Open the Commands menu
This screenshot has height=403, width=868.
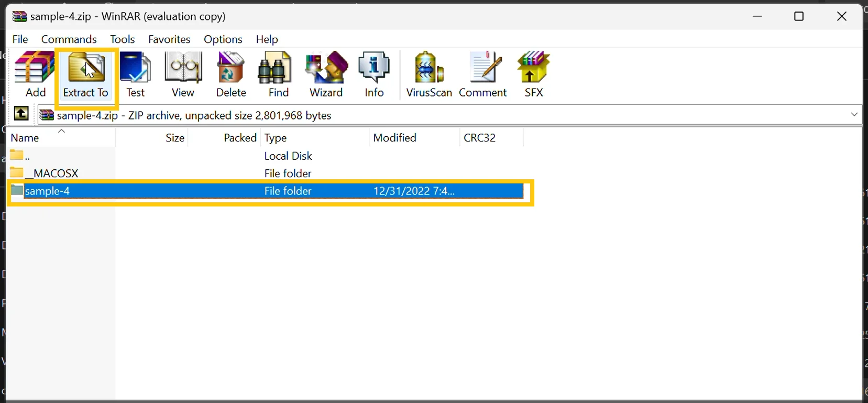(x=69, y=39)
